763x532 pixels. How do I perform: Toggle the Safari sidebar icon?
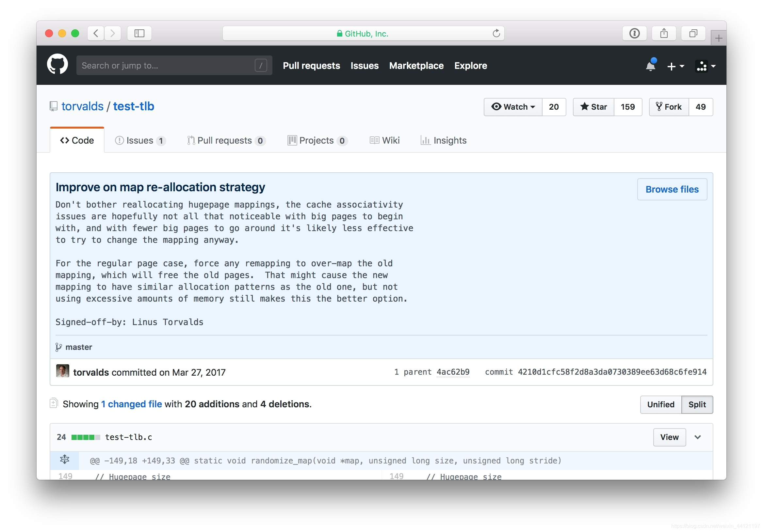(x=139, y=33)
